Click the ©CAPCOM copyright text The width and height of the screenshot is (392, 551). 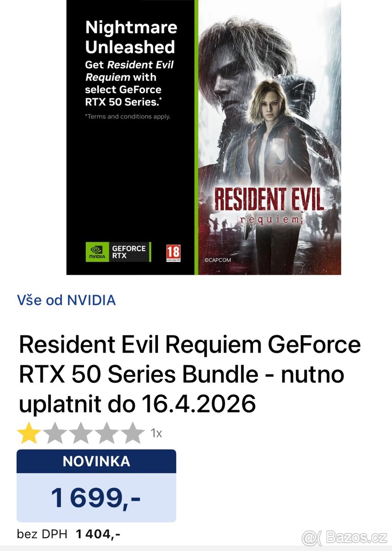coord(218,260)
